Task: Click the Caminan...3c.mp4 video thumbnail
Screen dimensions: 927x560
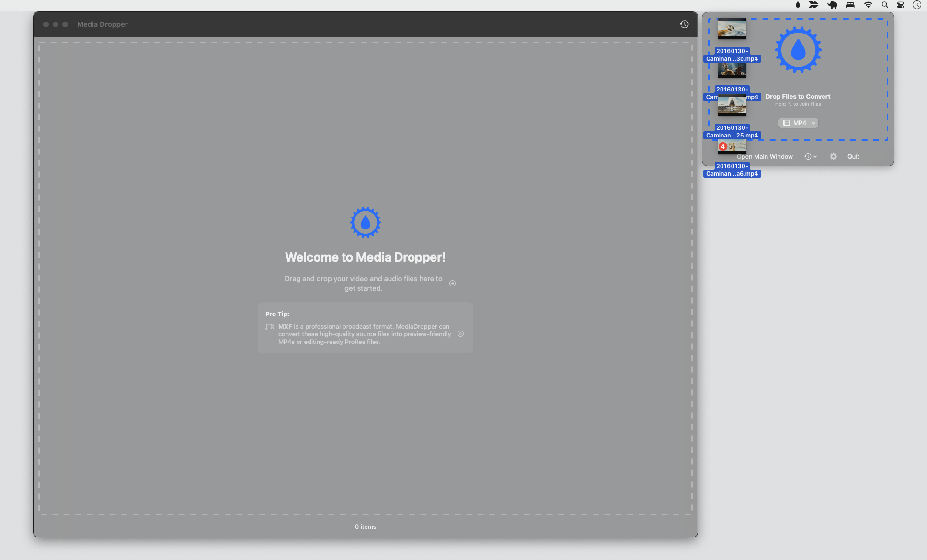Action: point(732,29)
